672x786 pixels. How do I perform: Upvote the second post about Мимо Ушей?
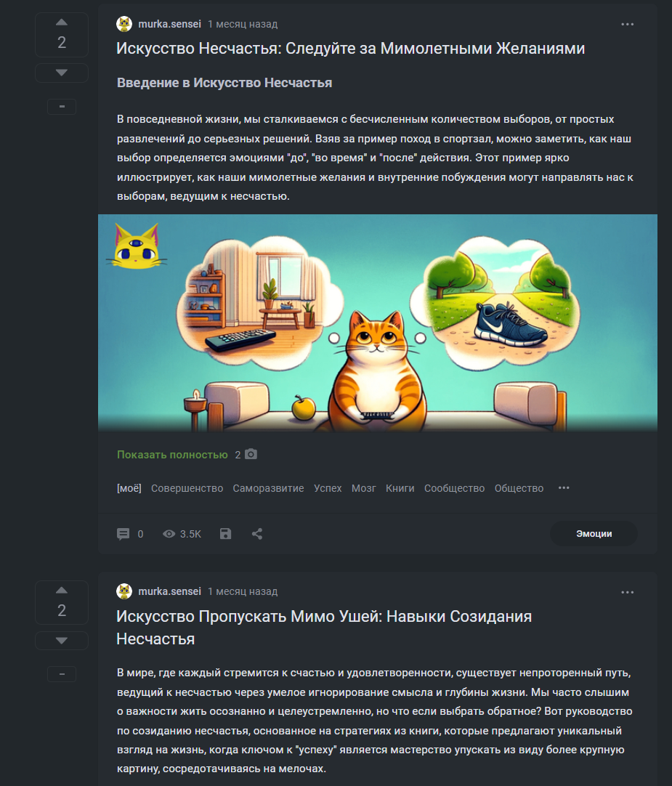(x=62, y=590)
